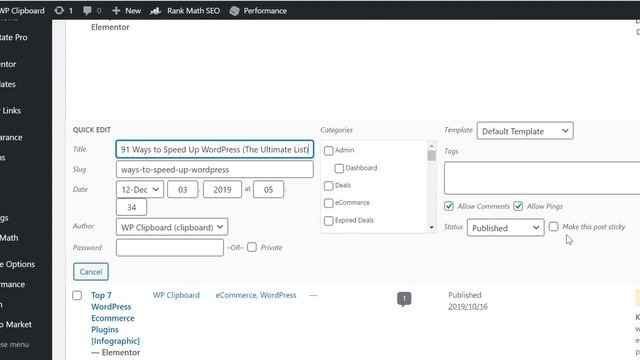Open the Template dropdown

click(x=525, y=131)
